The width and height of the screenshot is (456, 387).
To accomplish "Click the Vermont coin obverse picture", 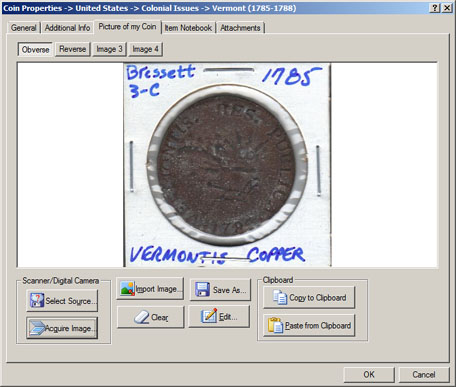I will click(227, 165).
